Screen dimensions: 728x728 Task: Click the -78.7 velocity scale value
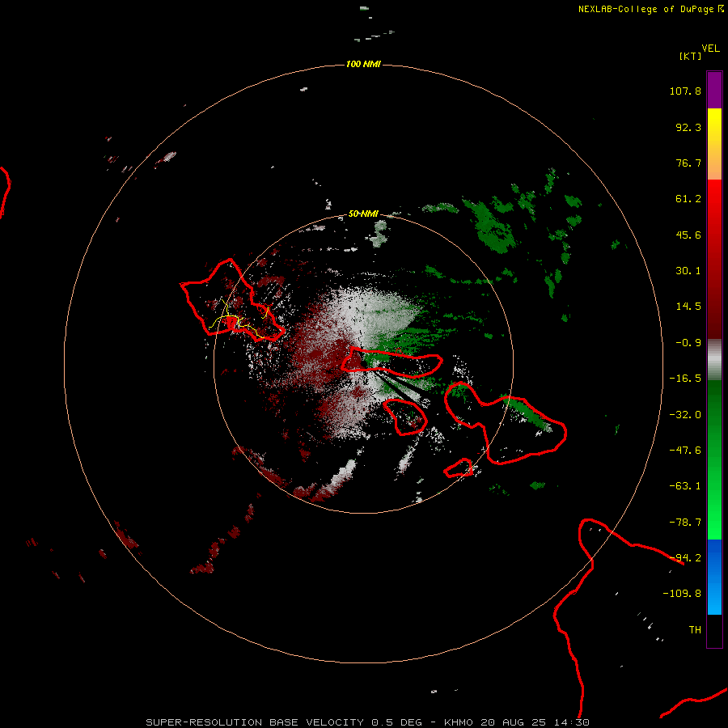coord(685,523)
